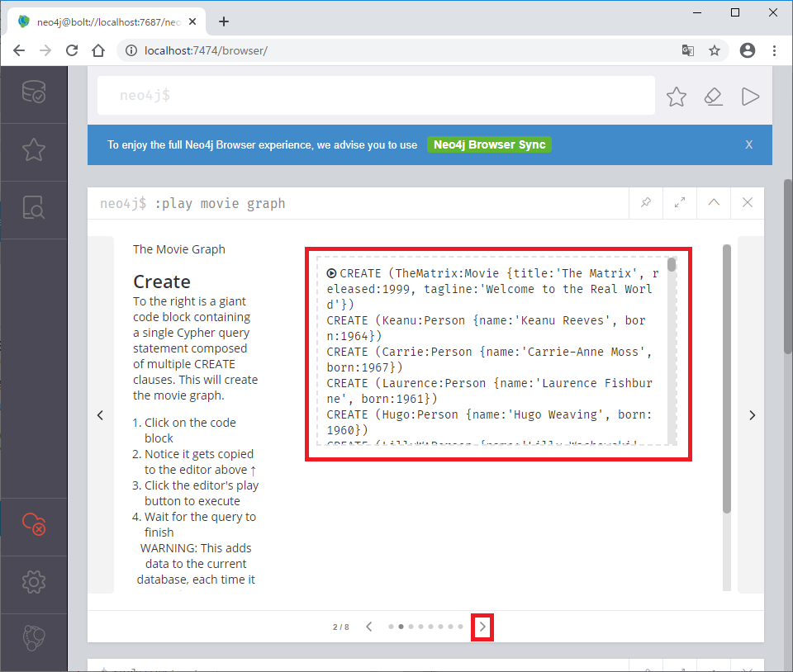Select the sixth pagination dot
This screenshot has width=793, height=672.
[x=440, y=627]
